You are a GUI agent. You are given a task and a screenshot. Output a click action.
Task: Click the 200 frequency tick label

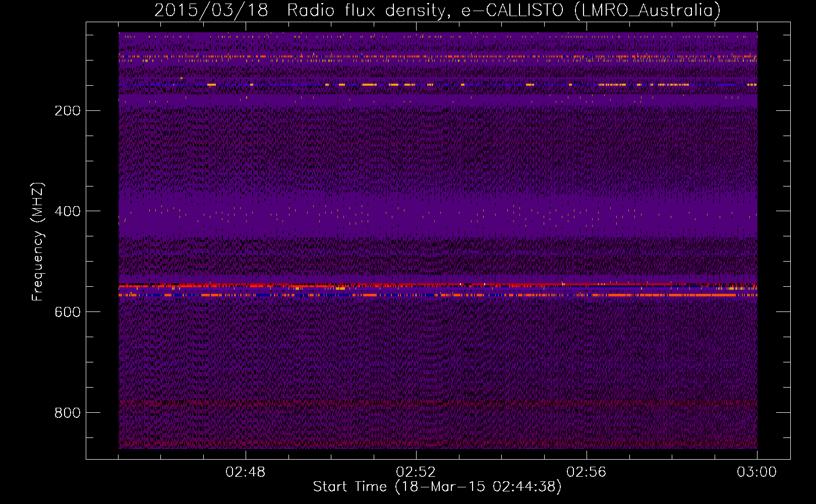pos(68,110)
